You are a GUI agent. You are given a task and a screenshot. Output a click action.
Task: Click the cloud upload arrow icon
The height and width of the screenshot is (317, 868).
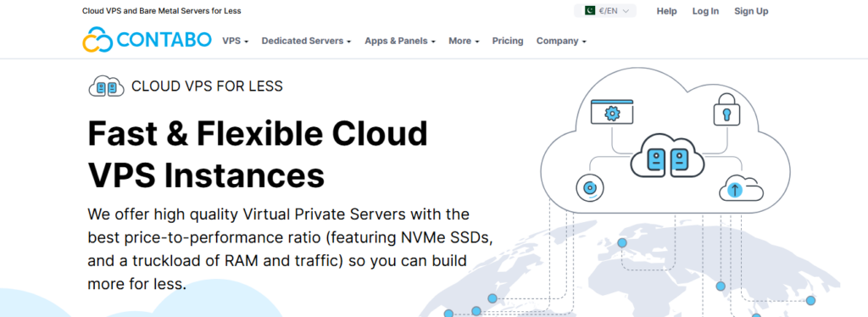(x=741, y=189)
